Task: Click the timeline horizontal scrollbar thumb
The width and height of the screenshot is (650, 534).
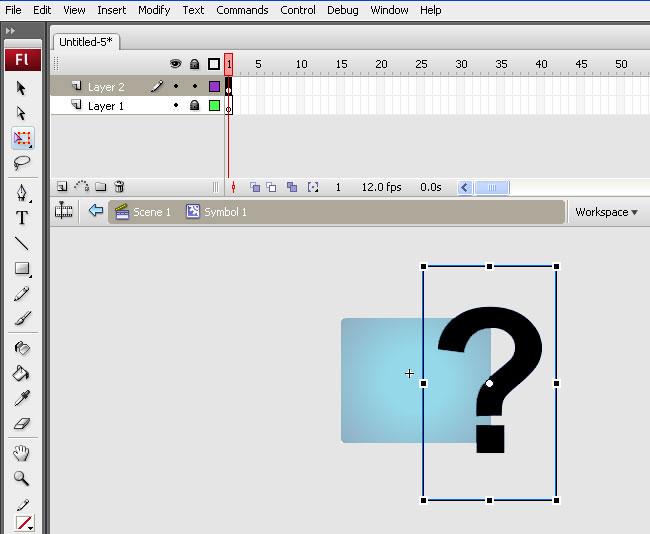Action: [492, 188]
